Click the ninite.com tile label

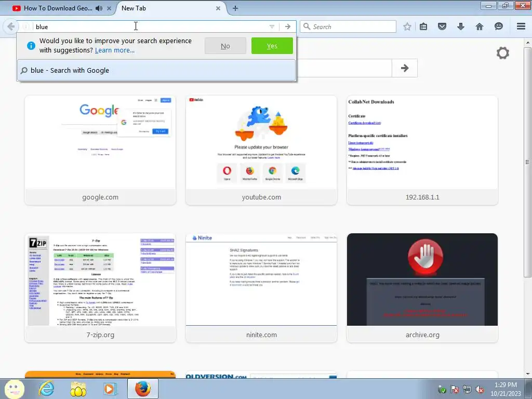click(x=261, y=335)
